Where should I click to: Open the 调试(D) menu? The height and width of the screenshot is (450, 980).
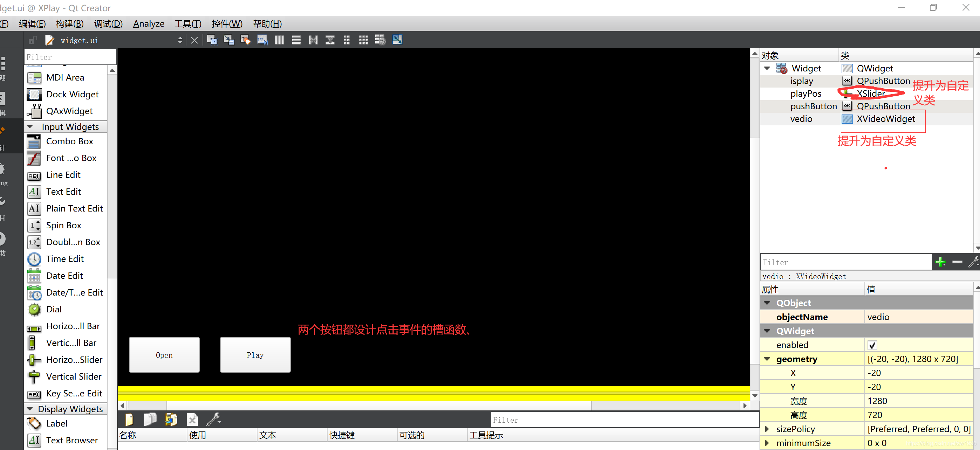coord(108,23)
